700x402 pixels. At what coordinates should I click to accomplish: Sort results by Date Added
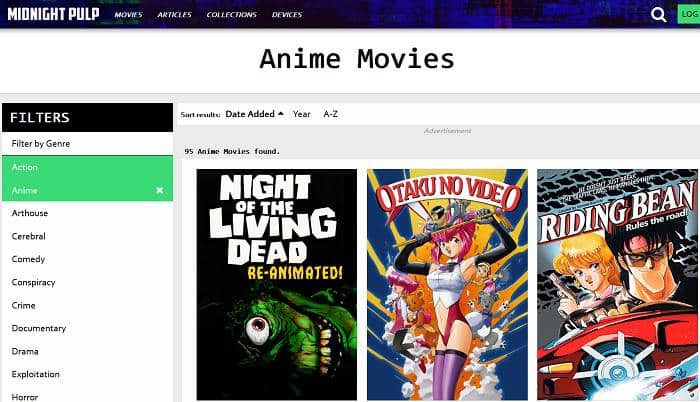(254, 114)
